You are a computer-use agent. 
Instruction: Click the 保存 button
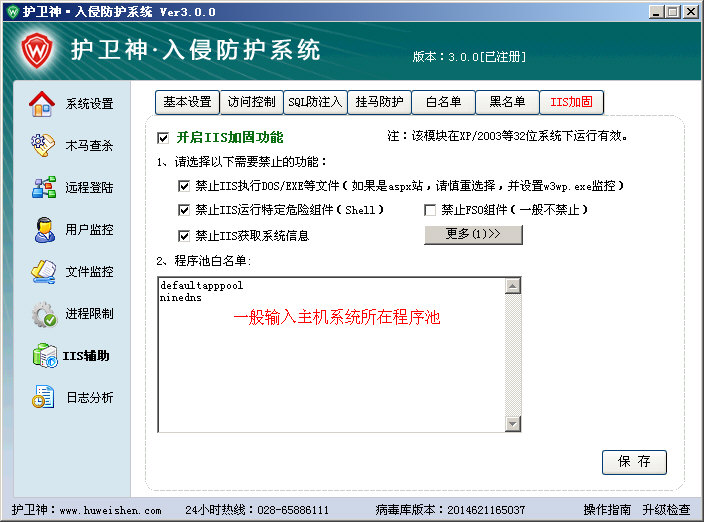[634, 462]
